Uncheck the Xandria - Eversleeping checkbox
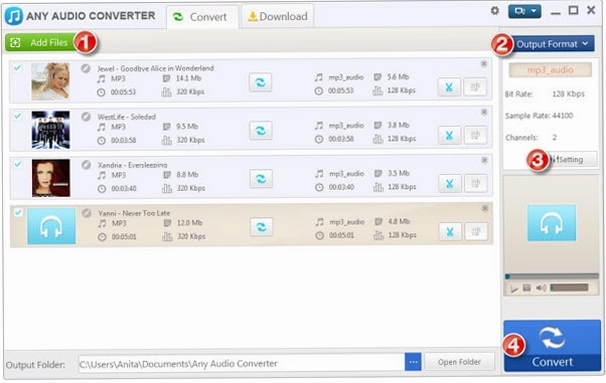Image resolution: width=606 pixels, height=383 pixels. [18, 164]
